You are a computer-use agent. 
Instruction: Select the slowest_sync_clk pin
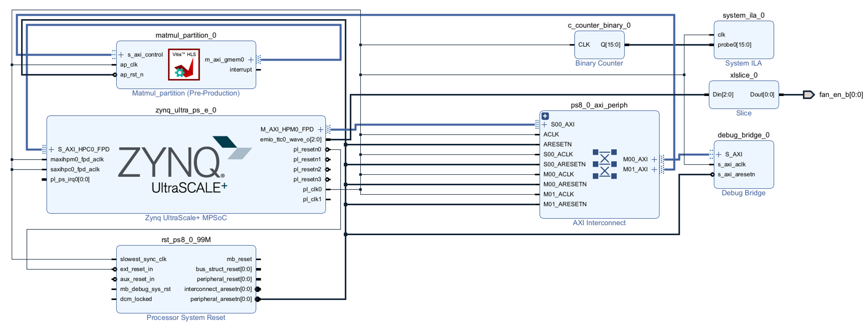pos(143,259)
